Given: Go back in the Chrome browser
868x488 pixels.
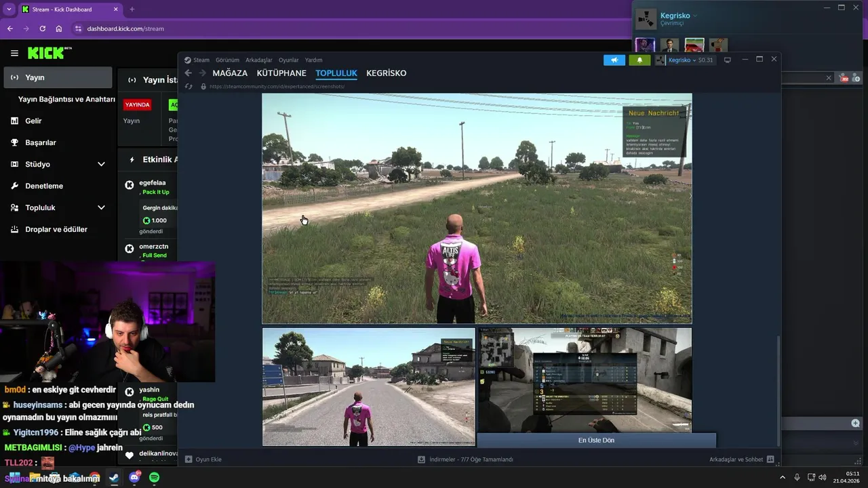Looking at the screenshot, I should point(9,28).
